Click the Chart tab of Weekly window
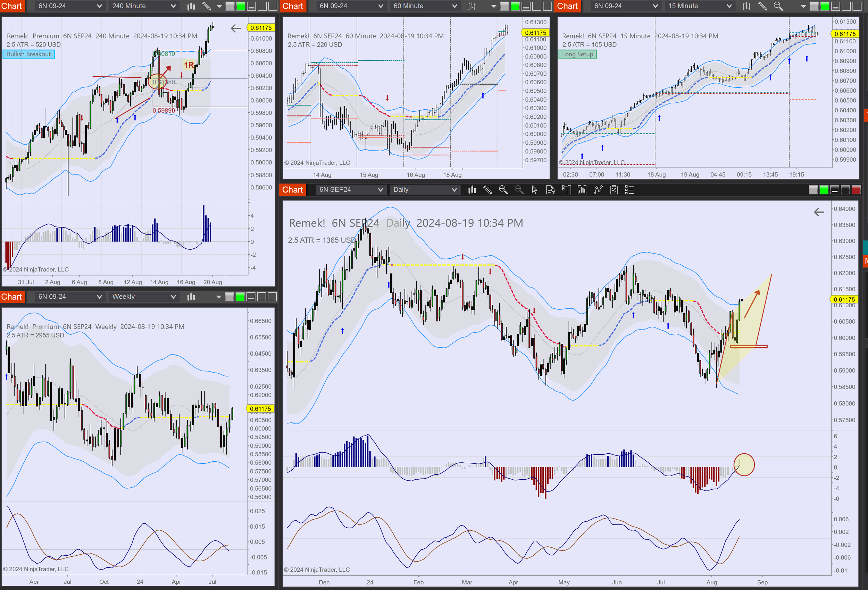The height and width of the screenshot is (590, 868). (11, 297)
